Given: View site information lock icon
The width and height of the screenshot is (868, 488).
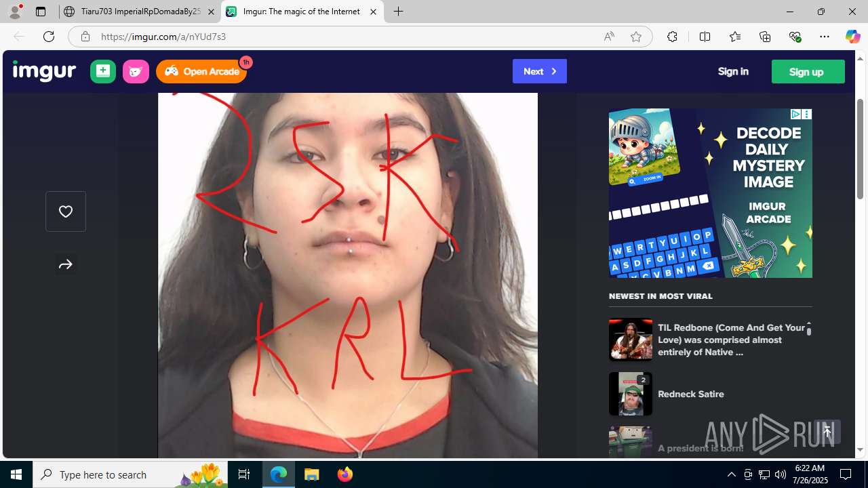Looking at the screenshot, I should pos(85,37).
